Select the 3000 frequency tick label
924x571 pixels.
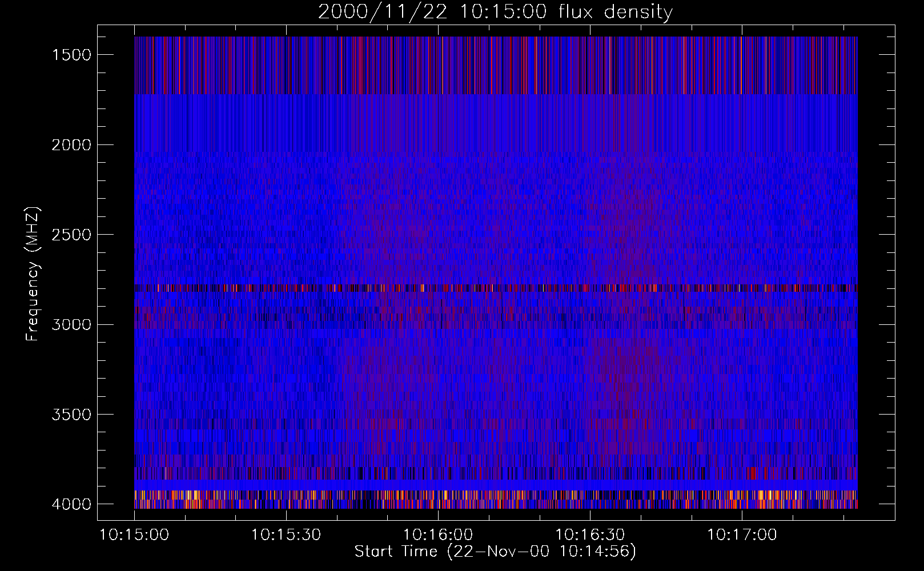(x=71, y=325)
